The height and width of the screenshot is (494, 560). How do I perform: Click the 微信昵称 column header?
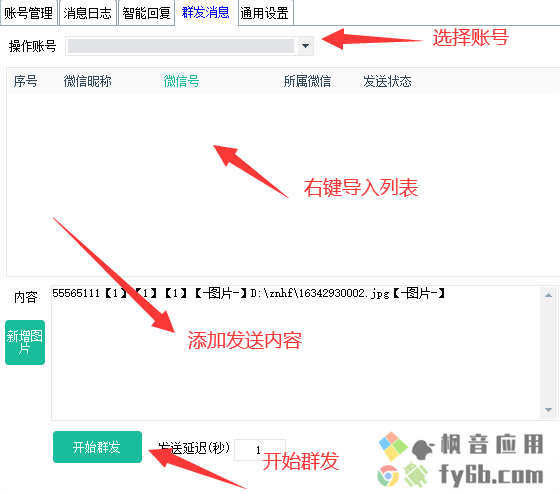[88, 81]
